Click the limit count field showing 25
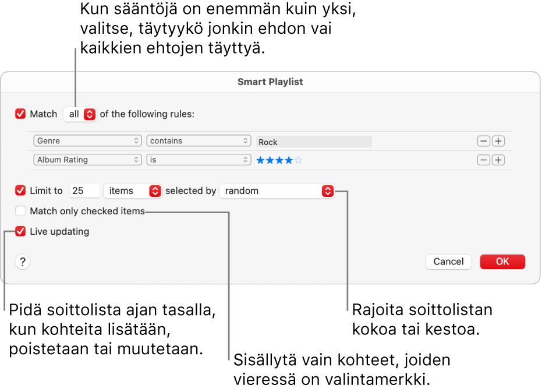 (x=84, y=190)
